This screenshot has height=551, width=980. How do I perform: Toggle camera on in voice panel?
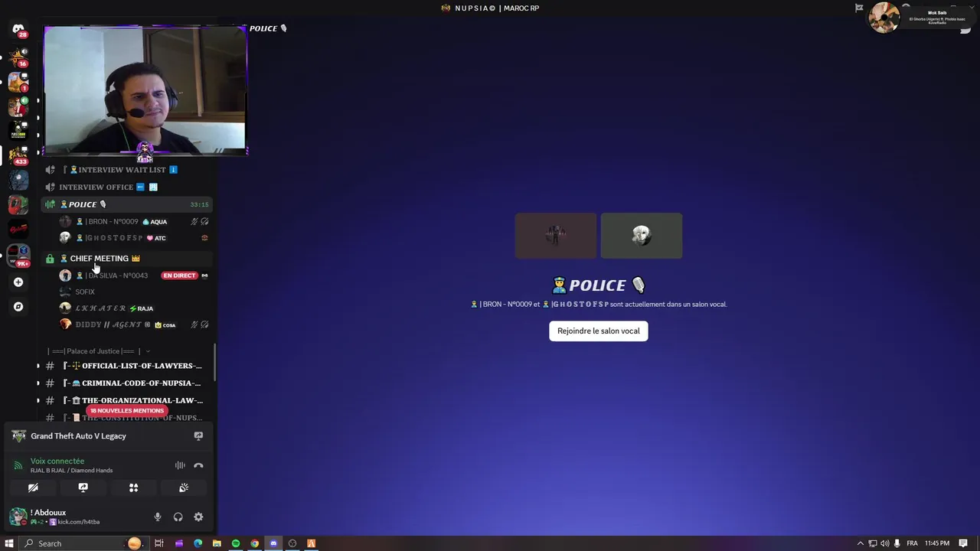(x=33, y=487)
